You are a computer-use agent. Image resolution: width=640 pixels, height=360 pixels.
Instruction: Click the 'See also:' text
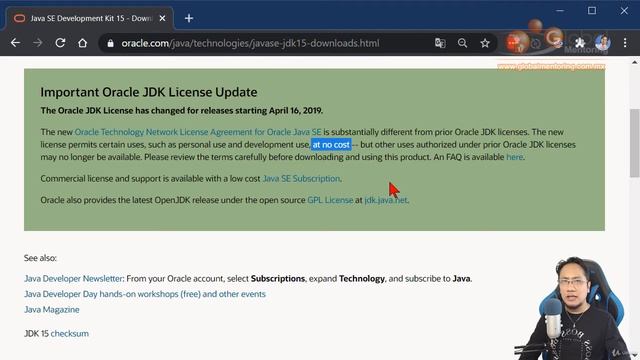point(40,258)
